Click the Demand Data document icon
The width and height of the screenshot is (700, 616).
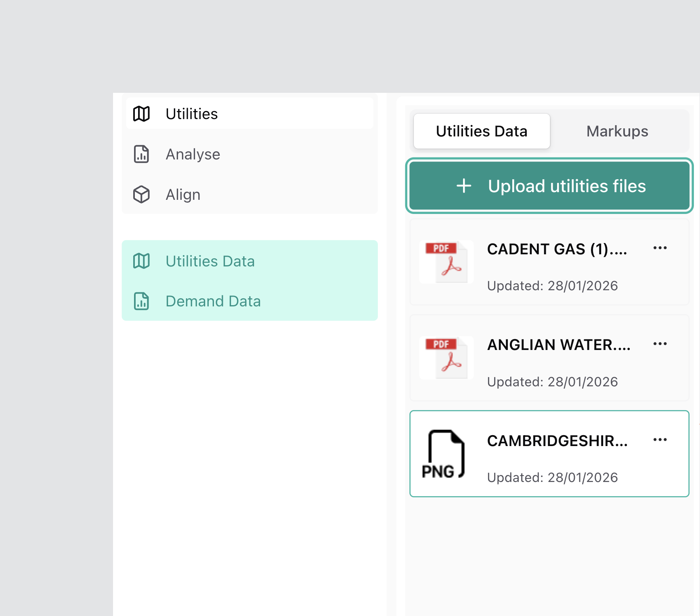(141, 301)
